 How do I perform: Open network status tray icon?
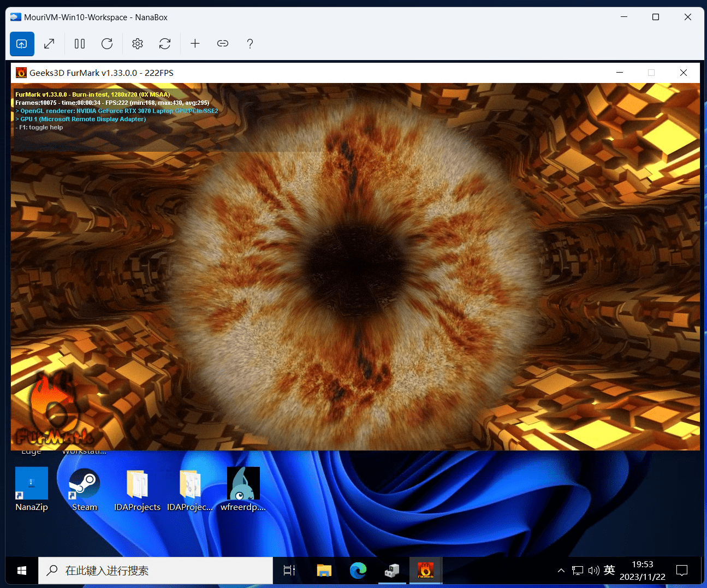[x=578, y=571]
